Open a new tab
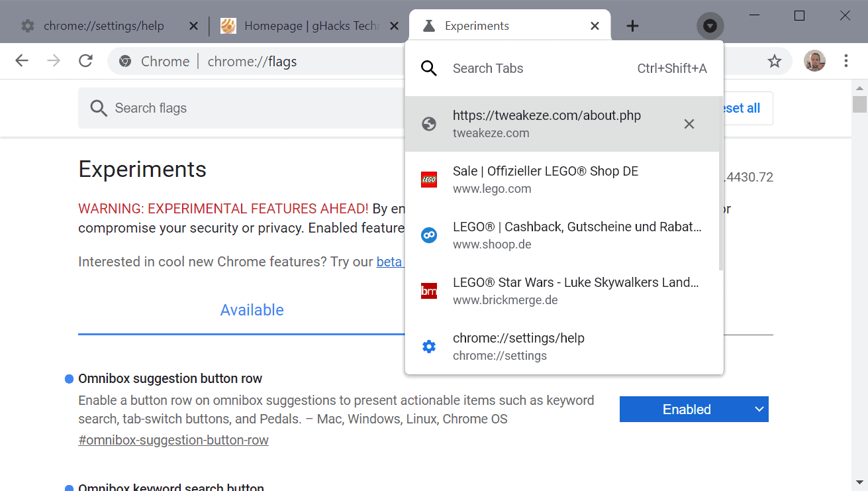Screen dimensions: 868x491 point(632,26)
